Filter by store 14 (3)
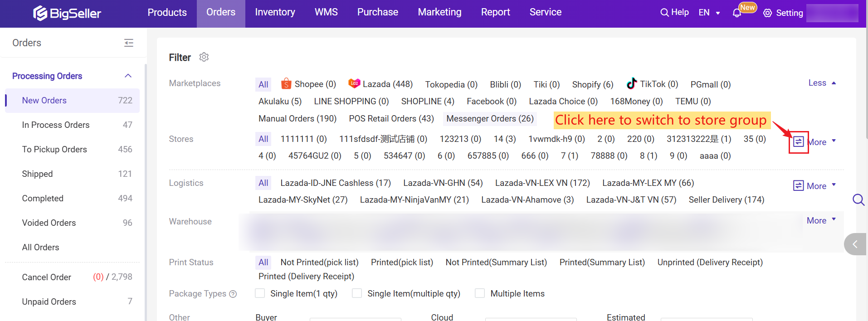This screenshot has width=868, height=321. click(x=505, y=139)
